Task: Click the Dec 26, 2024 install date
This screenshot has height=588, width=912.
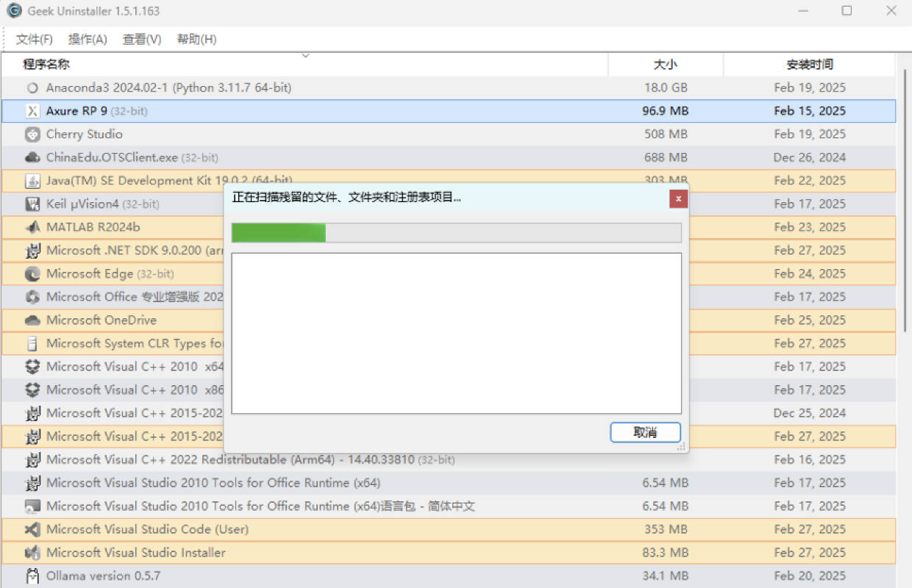Action: 810,157
